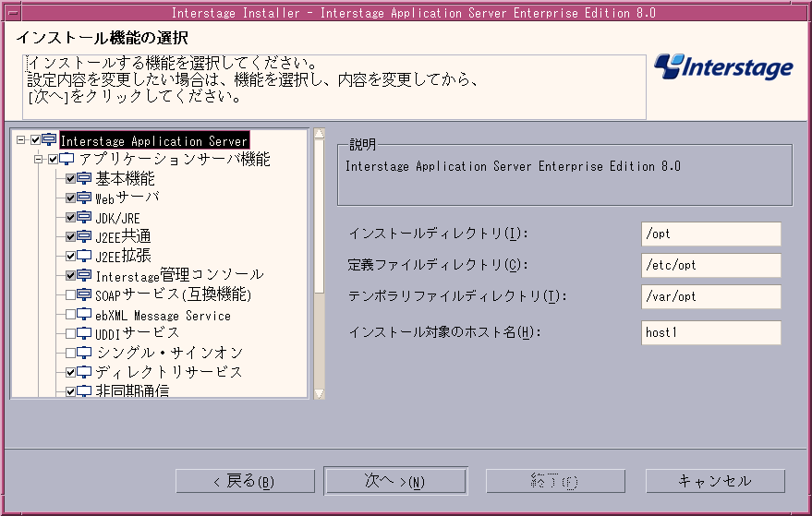Collapse the Interstage Application Server tree node
812x516 pixels.
point(20,139)
